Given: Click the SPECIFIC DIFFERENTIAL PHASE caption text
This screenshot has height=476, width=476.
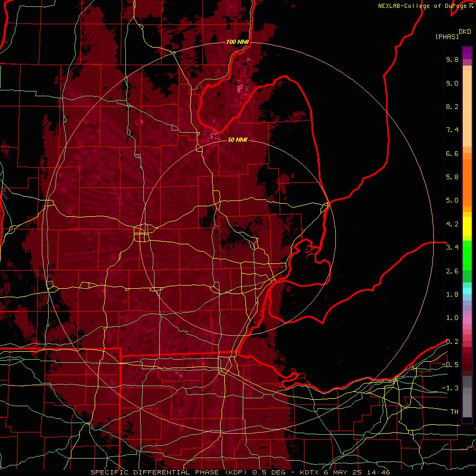Looking at the screenshot, I should [154, 472].
